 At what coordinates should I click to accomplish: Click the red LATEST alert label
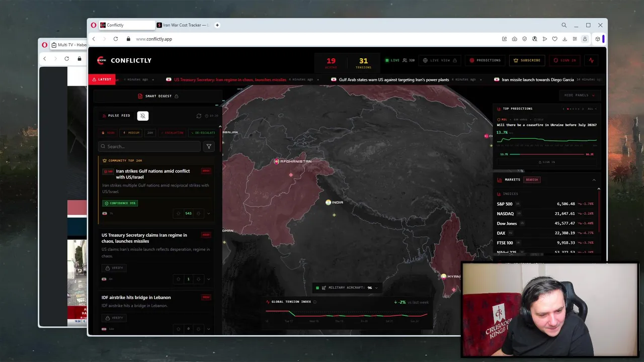tap(102, 79)
